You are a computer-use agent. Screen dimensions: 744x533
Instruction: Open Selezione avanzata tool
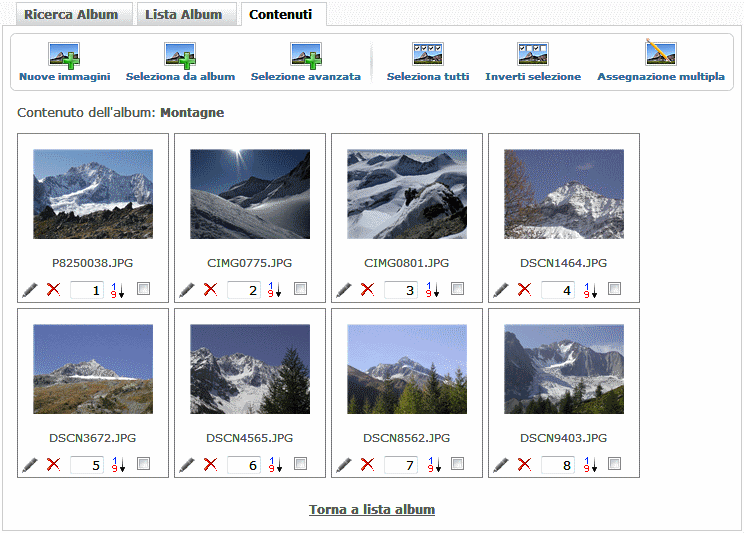[305, 55]
